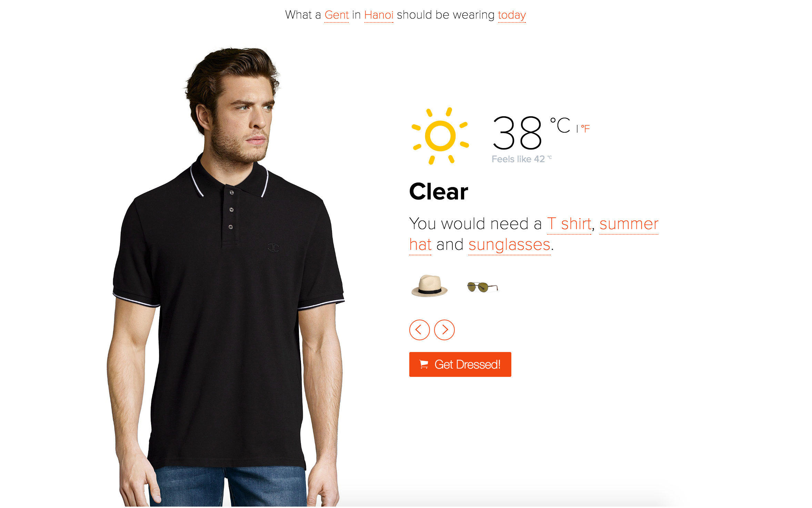
Task: Select the °C temperature unit
Action: (560, 125)
